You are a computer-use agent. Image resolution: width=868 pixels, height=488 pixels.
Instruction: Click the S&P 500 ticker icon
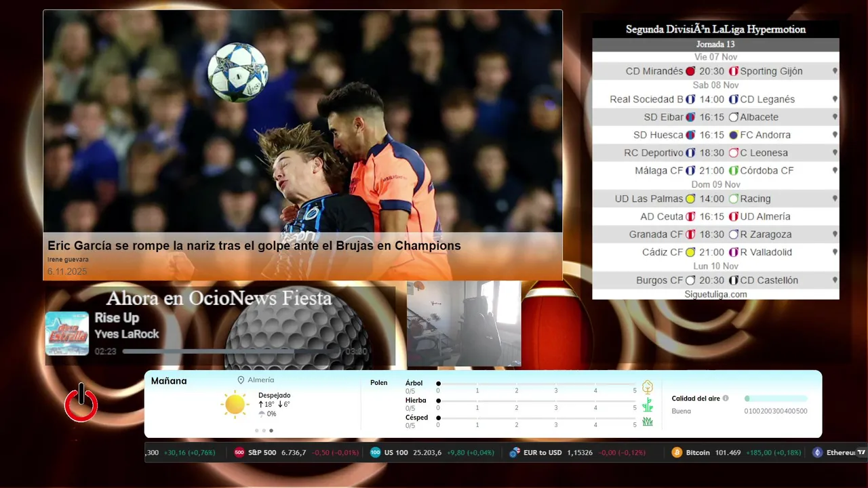coord(239,453)
